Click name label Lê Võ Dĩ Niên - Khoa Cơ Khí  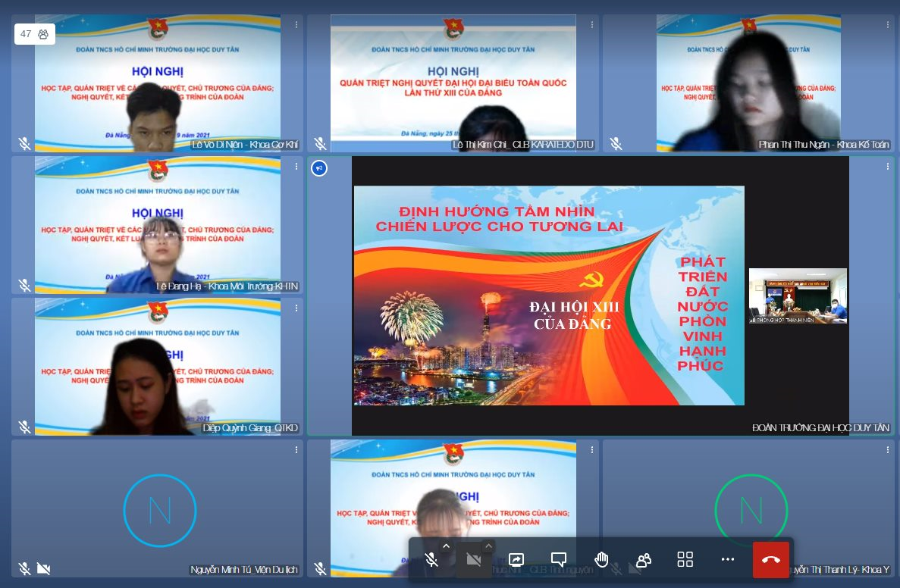coord(245,145)
